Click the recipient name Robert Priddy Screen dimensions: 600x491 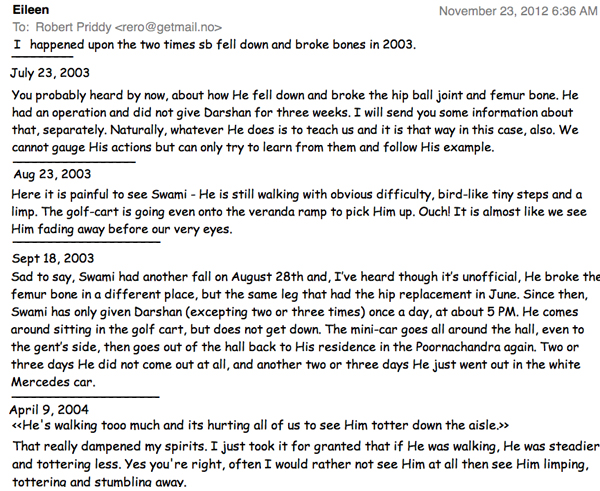point(74,27)
